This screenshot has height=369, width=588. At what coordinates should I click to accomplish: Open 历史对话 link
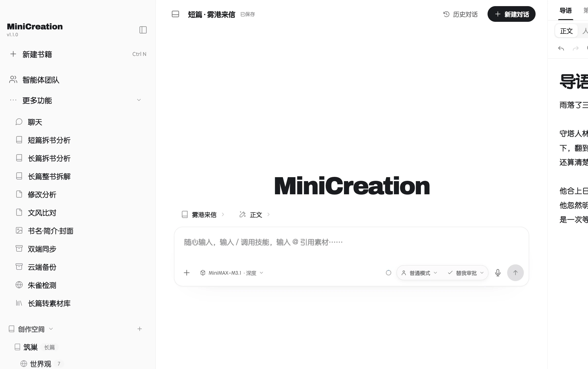(x=460, y=14)
